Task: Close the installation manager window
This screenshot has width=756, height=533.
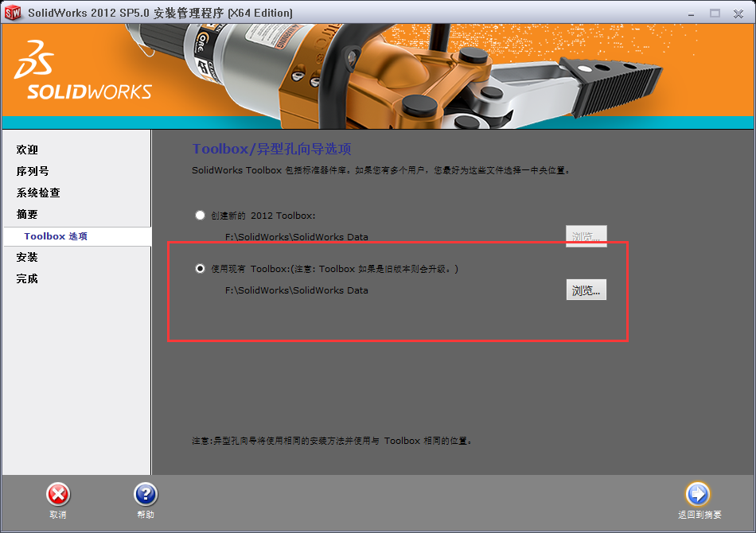Action: (738, 14)
